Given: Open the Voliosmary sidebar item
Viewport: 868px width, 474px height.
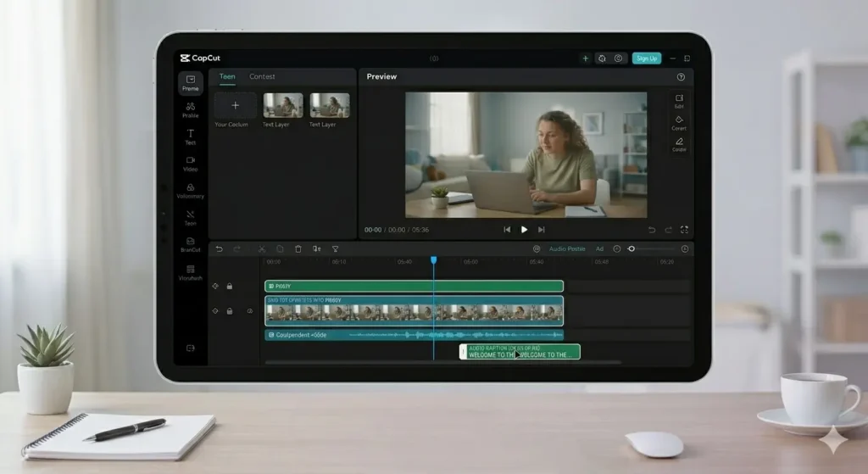Looking at the screenshot, I should coord(191,191).
